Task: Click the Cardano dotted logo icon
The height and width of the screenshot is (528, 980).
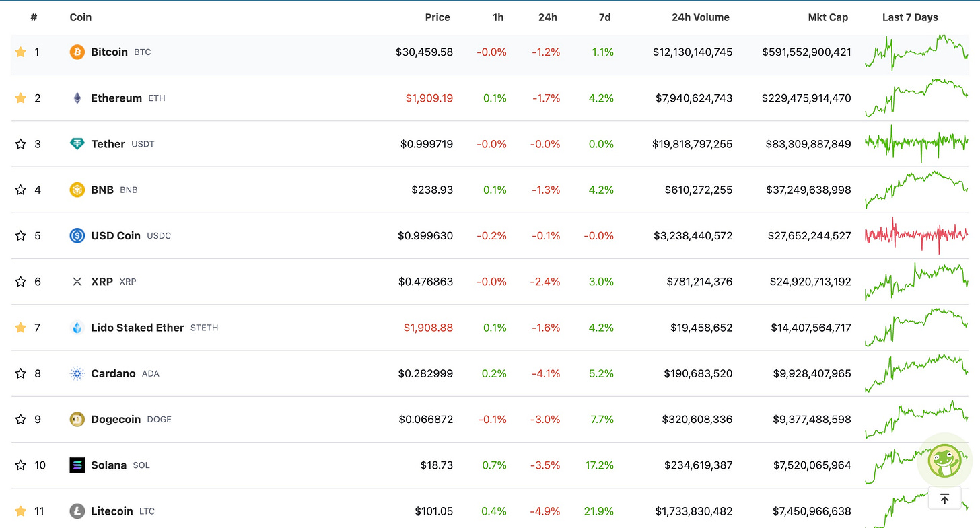Action: pos(77,373)
